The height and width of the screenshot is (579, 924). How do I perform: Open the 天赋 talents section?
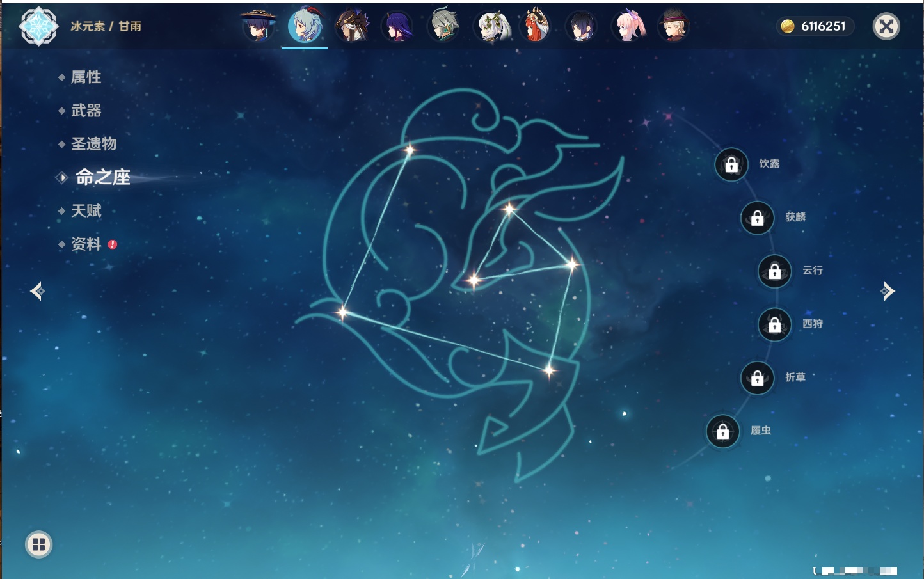86,211
